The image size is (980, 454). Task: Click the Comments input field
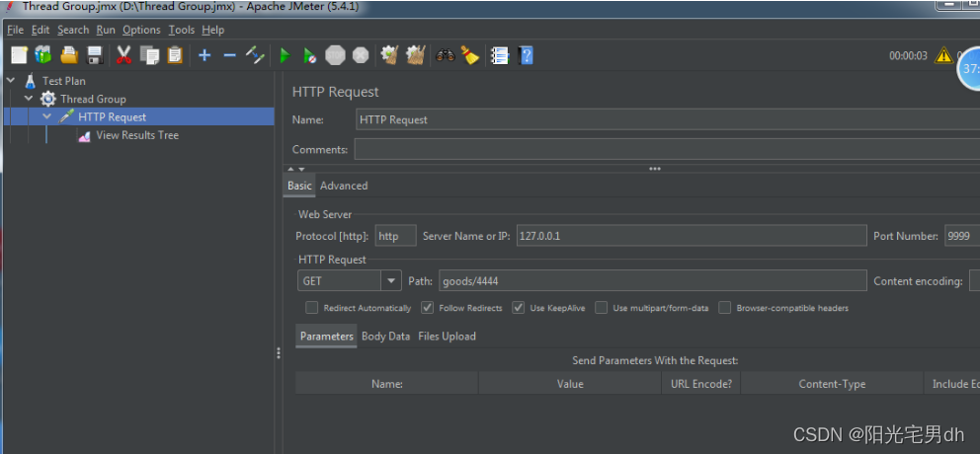[x=667, y=149]
